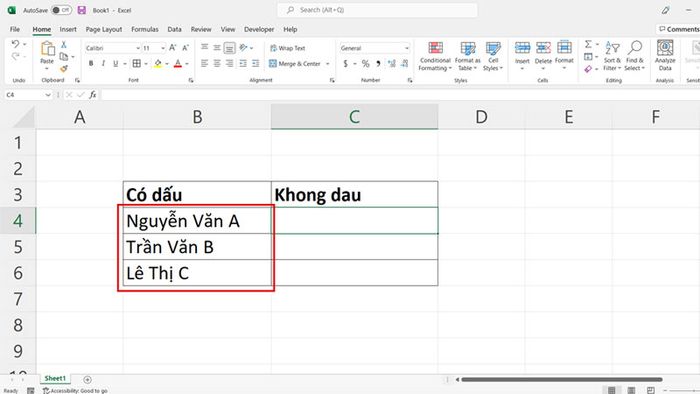
Task: Open the number format dropdown General
Action: click(x=407, y=48)
